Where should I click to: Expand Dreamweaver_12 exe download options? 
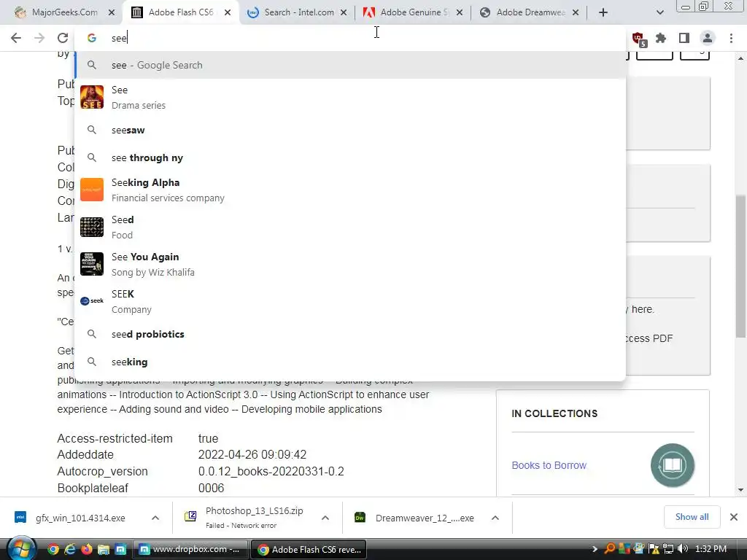[495, 518]
